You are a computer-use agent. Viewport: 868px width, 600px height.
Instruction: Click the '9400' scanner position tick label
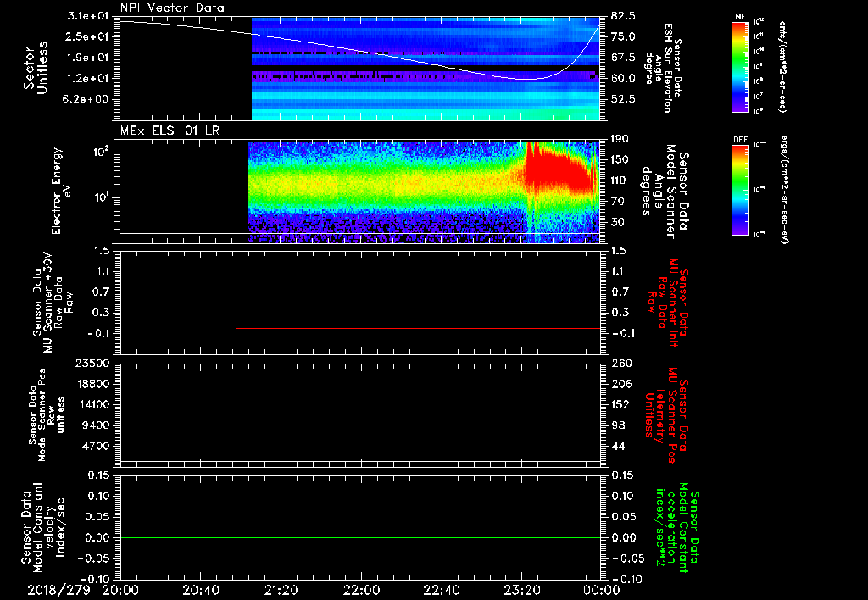[x=97, y=425]
